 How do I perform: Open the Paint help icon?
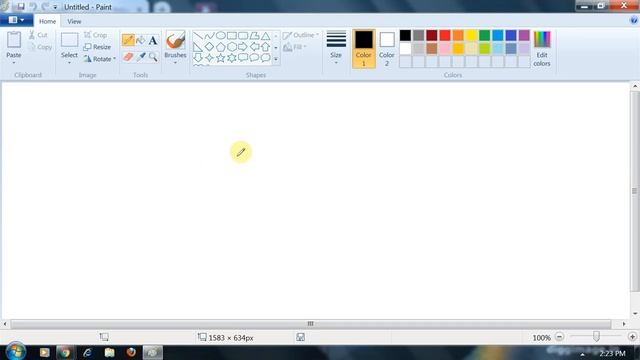point(634,21)
